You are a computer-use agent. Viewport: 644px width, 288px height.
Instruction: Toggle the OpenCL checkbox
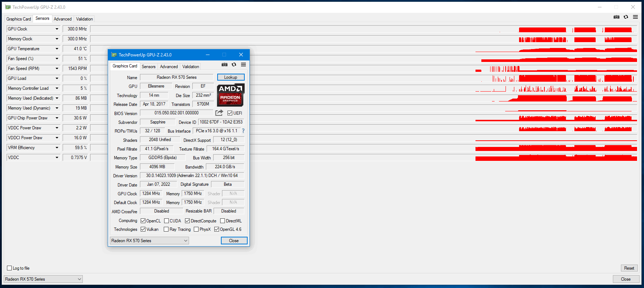(x=143, y=221)
